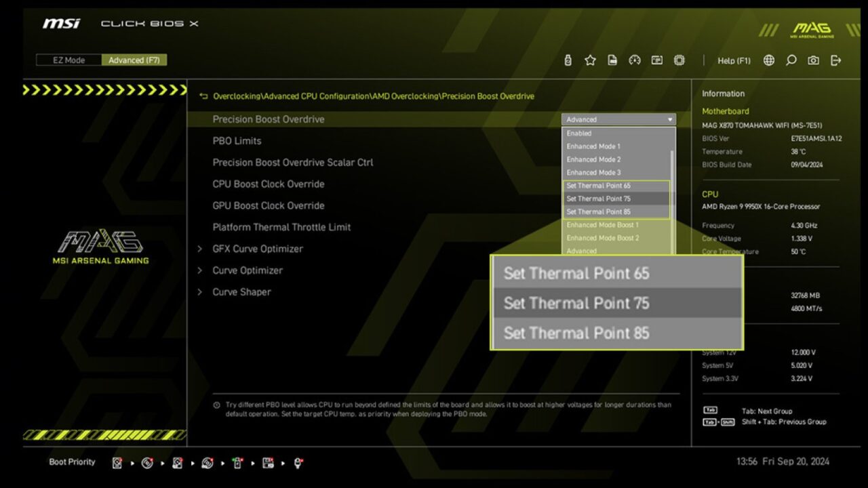This screenshot has height=488, width=868.
Task: Click the speedometer gauge icon
Action: pyautogui.click(x=635, y=60)
